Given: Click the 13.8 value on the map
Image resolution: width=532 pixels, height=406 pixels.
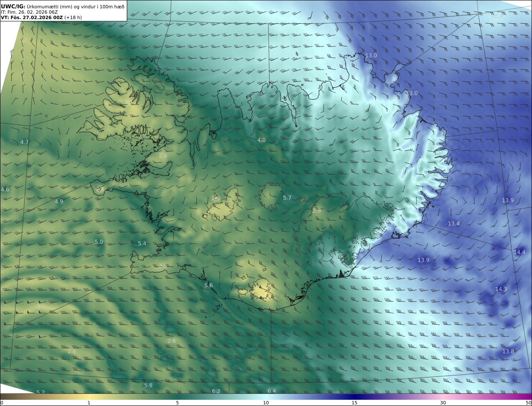Looking at the screenshot, I should 508,351.
